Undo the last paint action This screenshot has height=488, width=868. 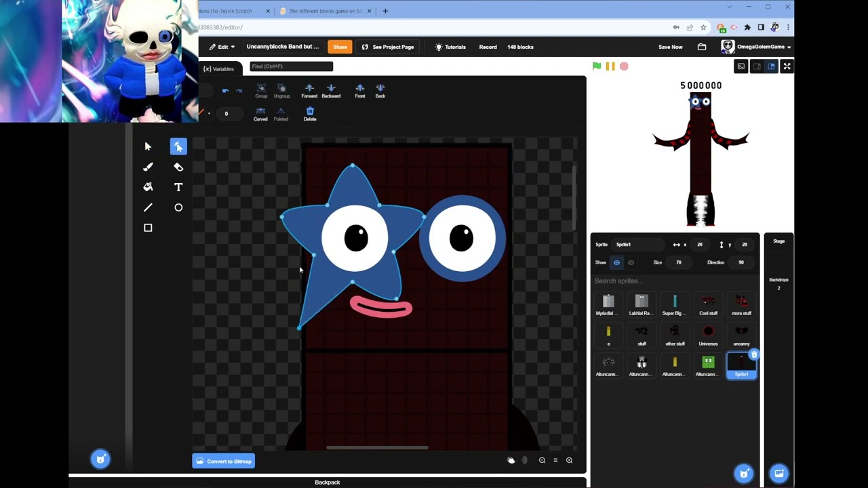(x=225, y=91)
